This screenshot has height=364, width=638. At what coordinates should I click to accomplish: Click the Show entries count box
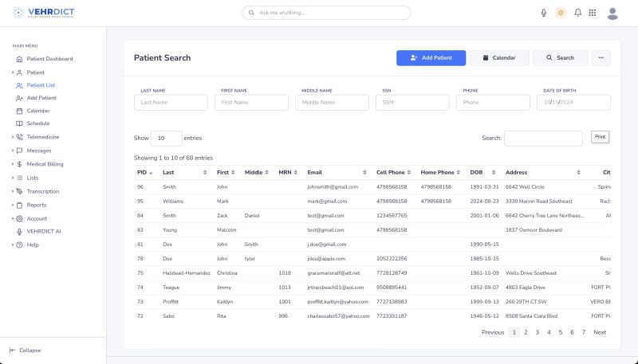coord(167,138)
